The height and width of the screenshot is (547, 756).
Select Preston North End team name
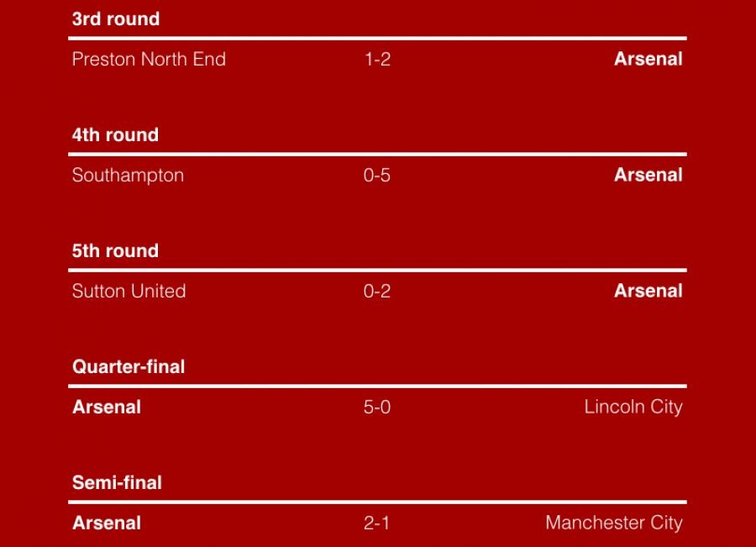click(149, 60)
